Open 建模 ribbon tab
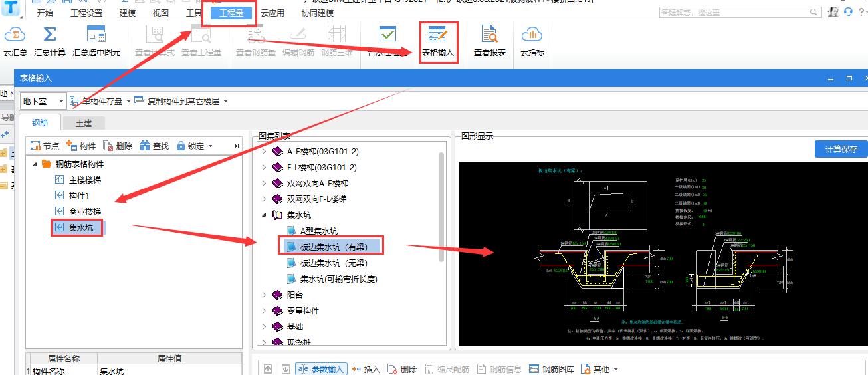The image size is (868, 375). point(128,13)
